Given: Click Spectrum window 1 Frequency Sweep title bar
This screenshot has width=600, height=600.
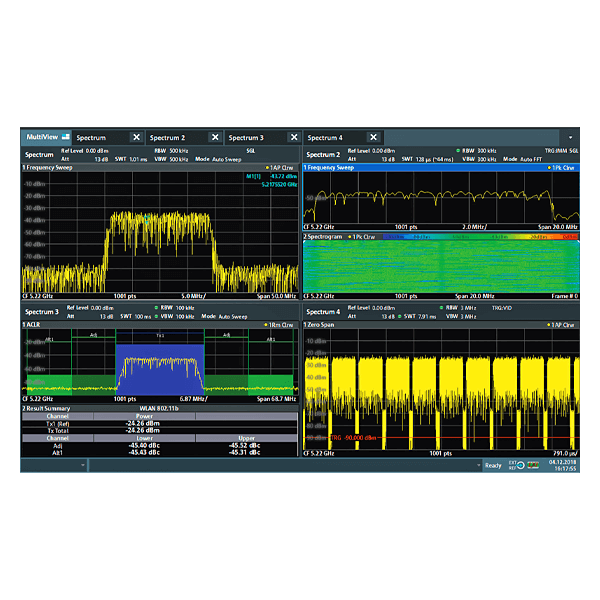Looking at the screenshot, I should tap(160, 168).
